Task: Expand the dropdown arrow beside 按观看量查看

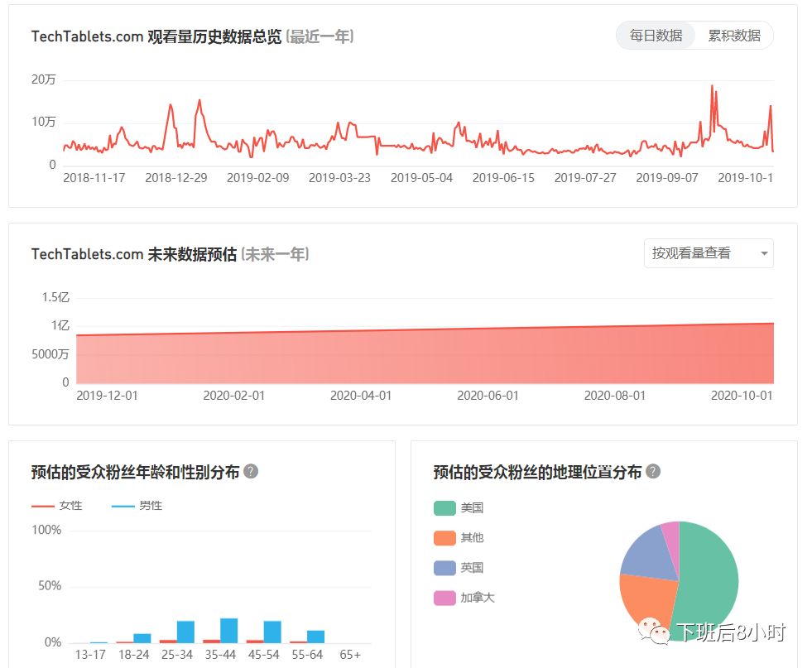Action: (x=764, y=253)
